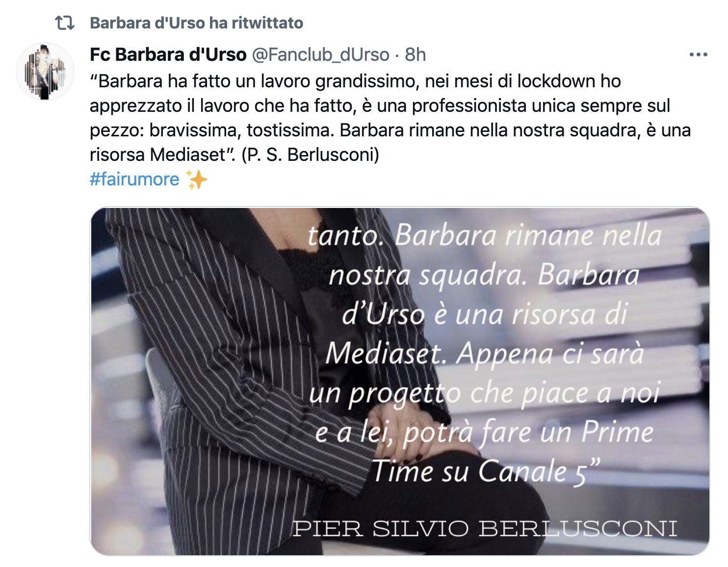Click the sparkles emoji after the hashtag
Screen dimensions: 728x567
pyautogui.click(x=196, y=180)
